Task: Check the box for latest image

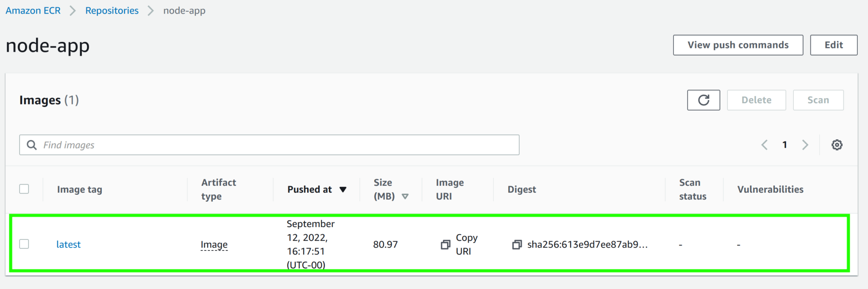Action: pyautogui.click(x=24, y=244)
